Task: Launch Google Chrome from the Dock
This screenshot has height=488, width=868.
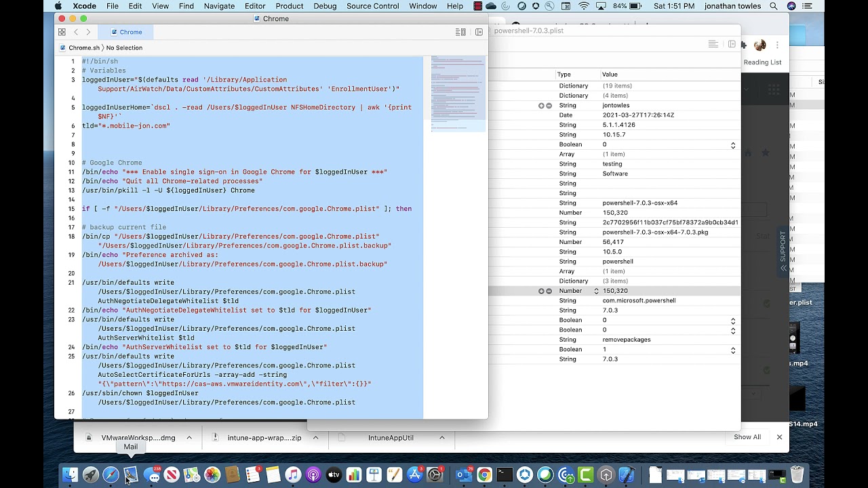Action: click(x=484, y=475)
